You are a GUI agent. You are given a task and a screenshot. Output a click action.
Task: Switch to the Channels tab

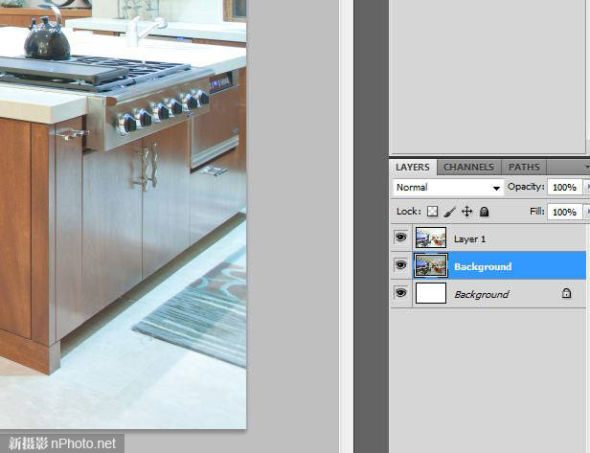(x=468, y=167)
